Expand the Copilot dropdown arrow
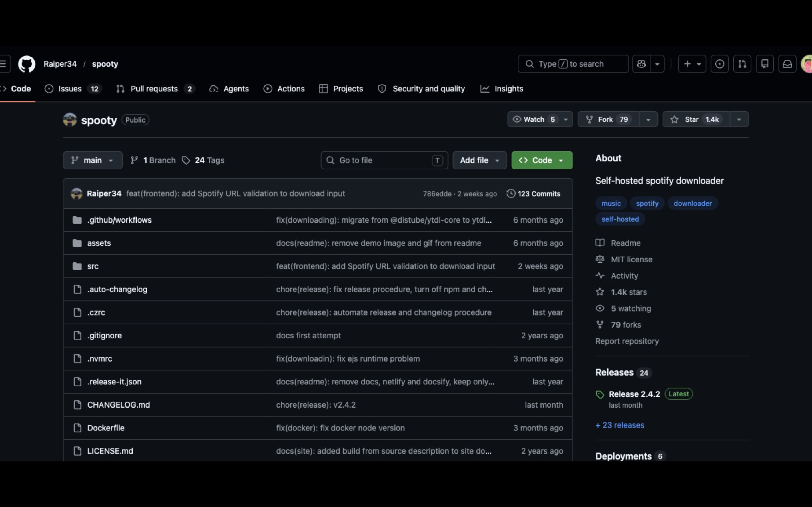This screenshot has height=507, width=812. (657, 64)
